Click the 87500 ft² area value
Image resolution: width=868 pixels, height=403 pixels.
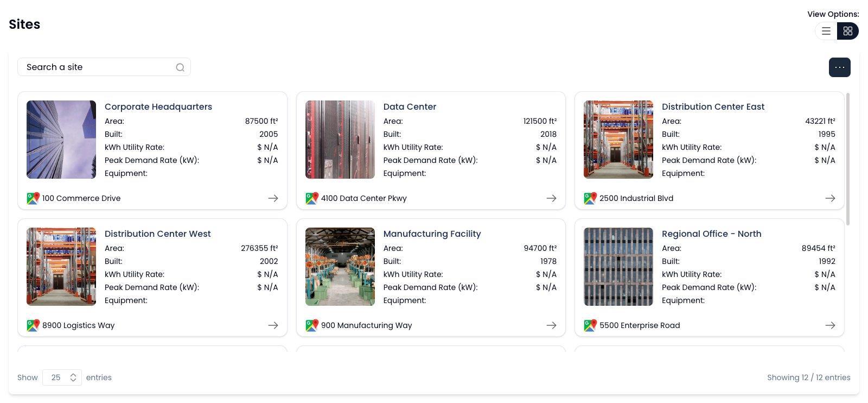[261, 121]
